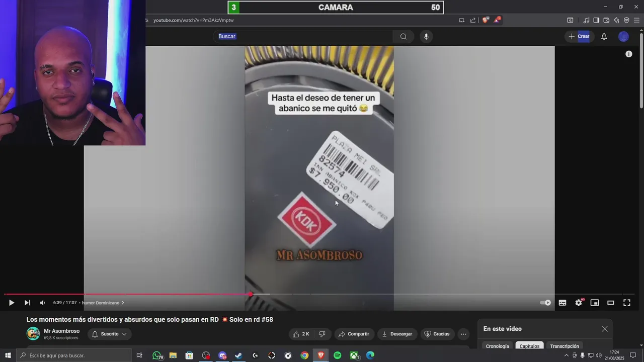This screenshot has width=644, height=362.
Task: Skip to the next video
Action: tap(27, 303)
